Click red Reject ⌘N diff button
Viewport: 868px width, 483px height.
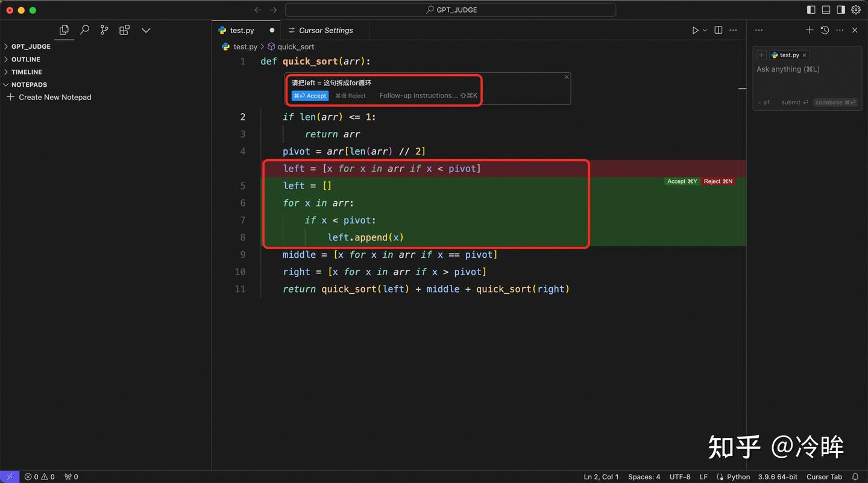718,181
